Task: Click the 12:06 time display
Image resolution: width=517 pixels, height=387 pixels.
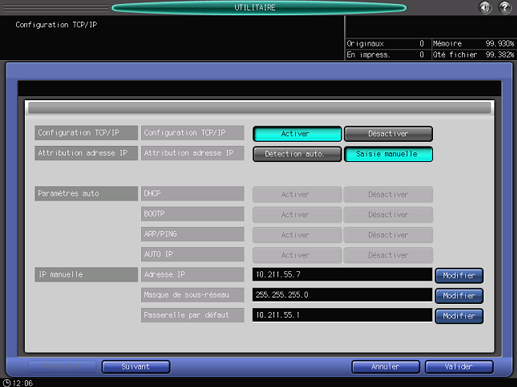Action: pos(23,383)
